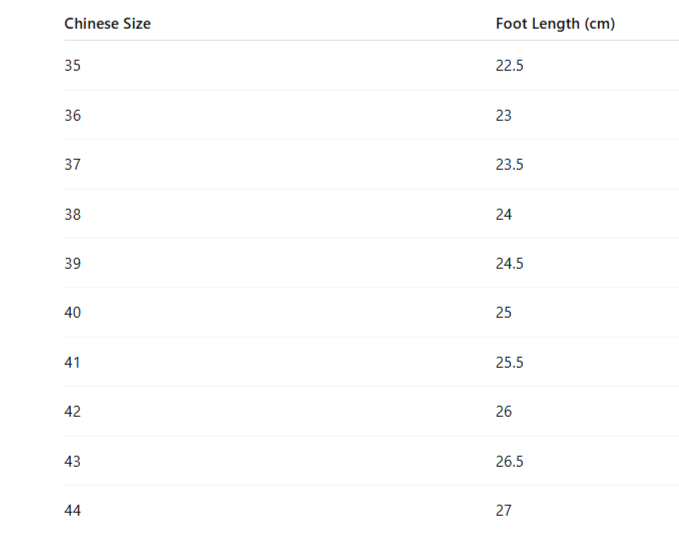Click the 23.5 foot length value
679x547 pixels.
click(509, 165)
